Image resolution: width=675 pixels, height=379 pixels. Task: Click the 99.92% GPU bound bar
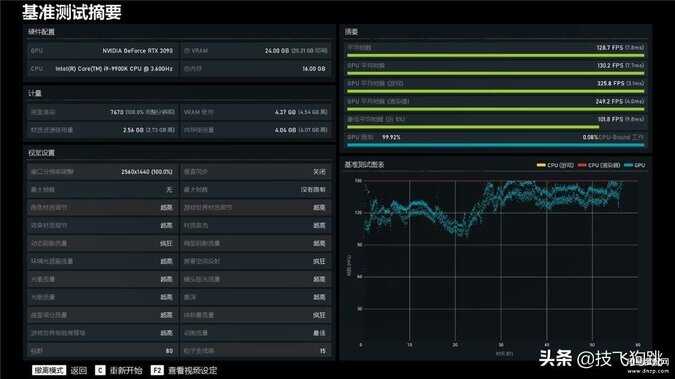[x=495, y=145]
